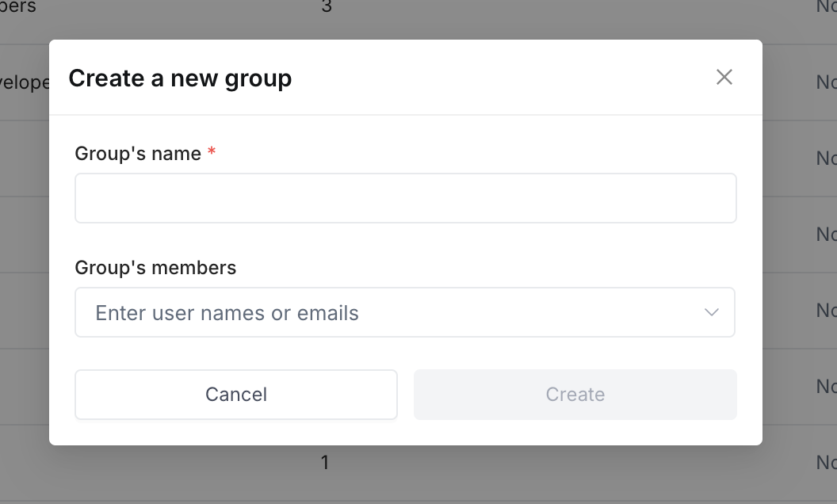Click the Cancel button

click(x=235, y=394)
